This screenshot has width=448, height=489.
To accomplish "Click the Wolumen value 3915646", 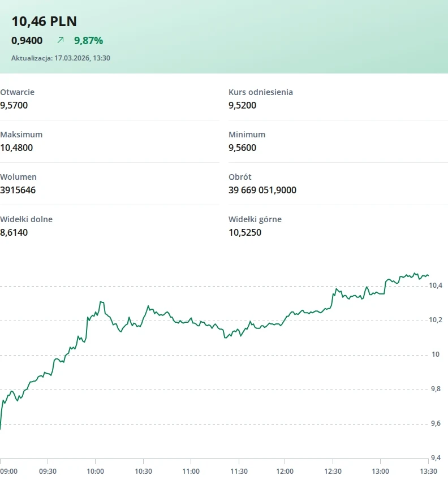I will tap(18, 191).
